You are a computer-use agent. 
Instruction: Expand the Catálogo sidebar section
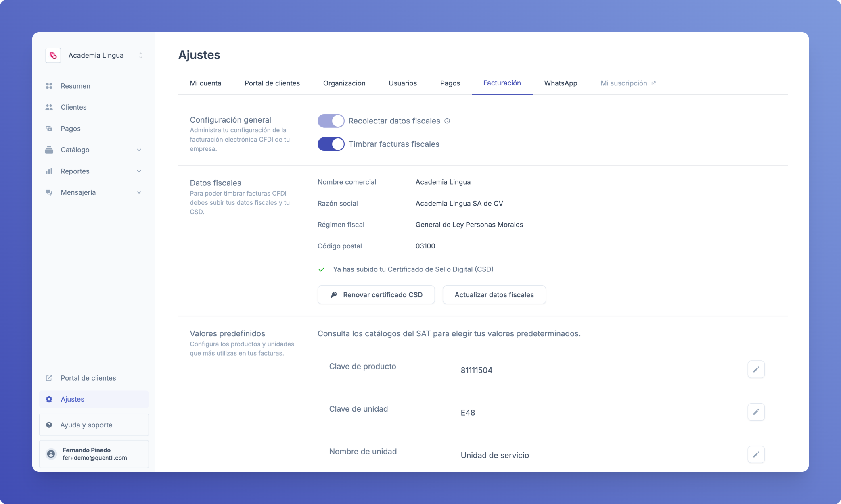tap(139, 150)
